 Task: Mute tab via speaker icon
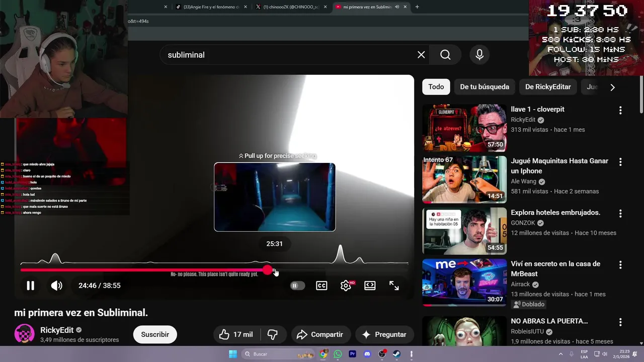pyautogui.click(x=397, y=7)
